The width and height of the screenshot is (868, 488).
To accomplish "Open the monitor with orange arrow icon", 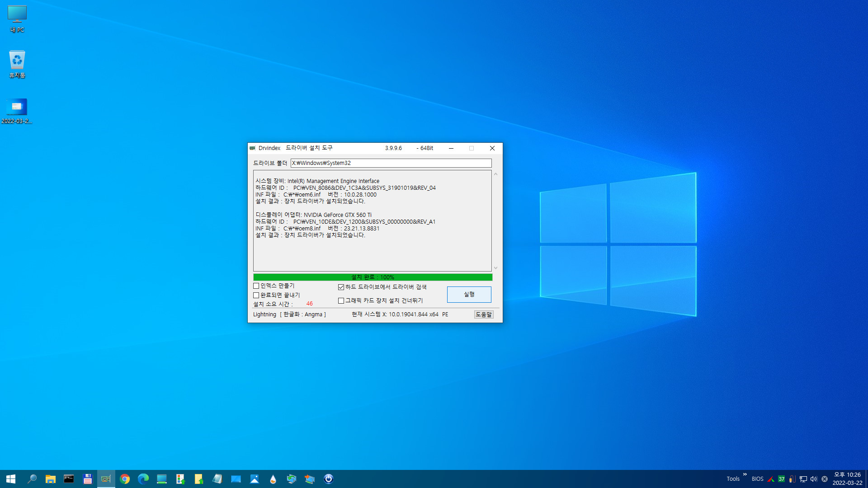I will 310,479.
